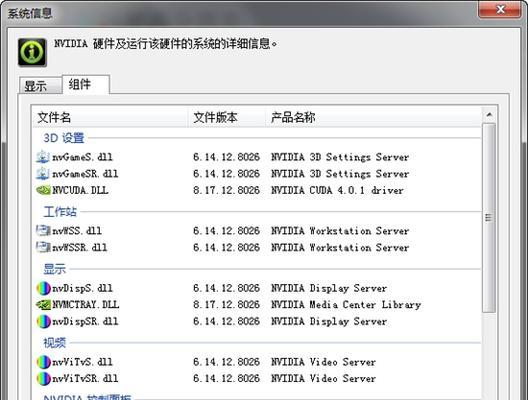The image size is (528, 400).
Task: Click the nvViTvS.dll color sphere icon
Action: tap(43, 362)
